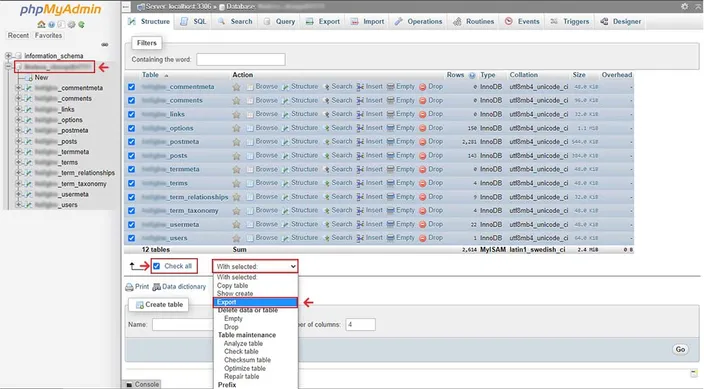This screenshot has height=389, width=704.
Task: Click page settings gear at top right
Action: coord(684,6)
